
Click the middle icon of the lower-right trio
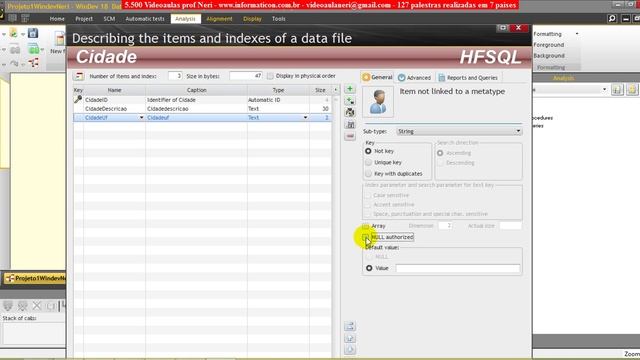tap(350, 338)
